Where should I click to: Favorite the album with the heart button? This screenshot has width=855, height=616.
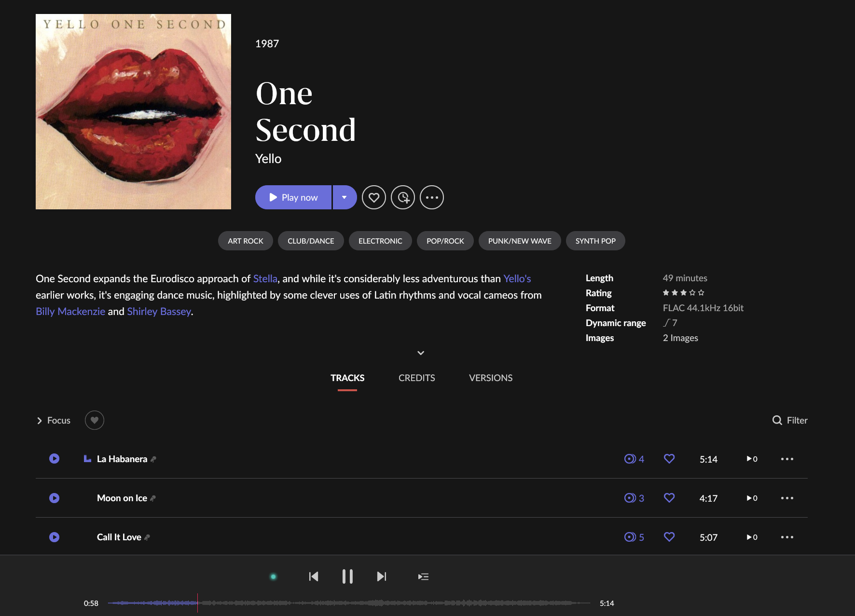point(374,197)
